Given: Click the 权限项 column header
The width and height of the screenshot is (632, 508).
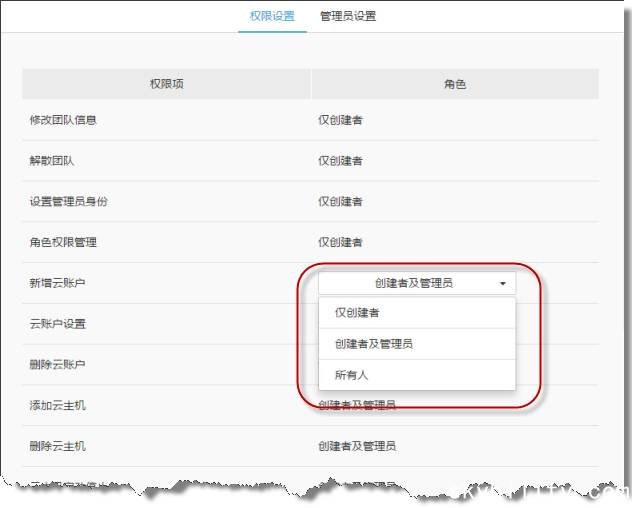Looking at the screenshot, I should [166, 84].
